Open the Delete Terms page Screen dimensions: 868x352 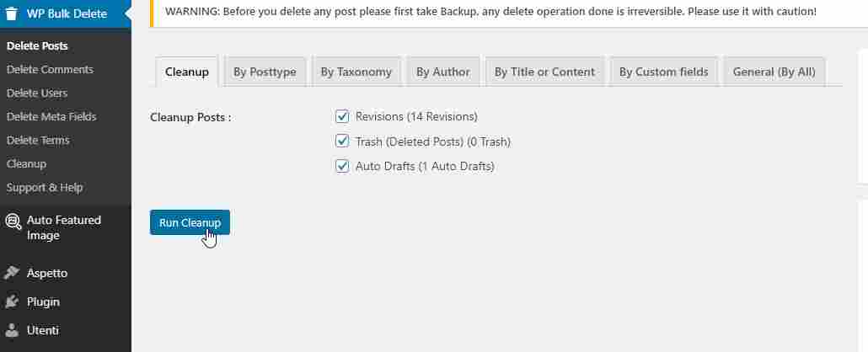point(38,140)
